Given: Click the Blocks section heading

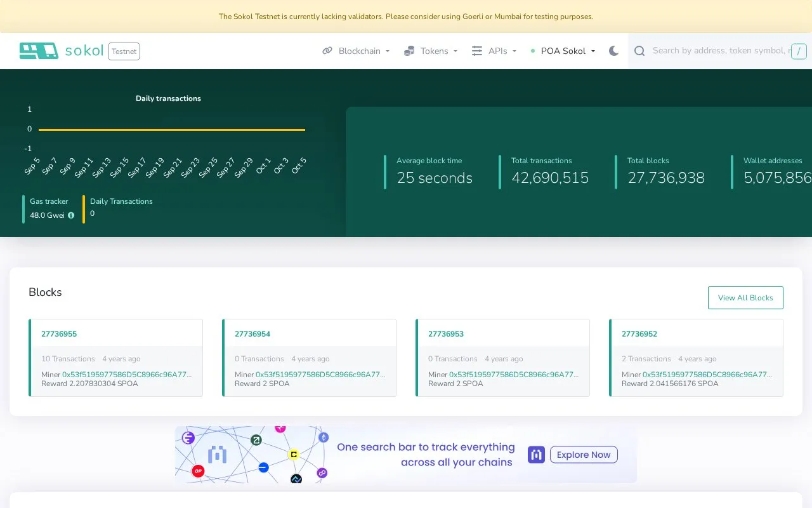Looking at the screenshot, I should coord(45,292).
